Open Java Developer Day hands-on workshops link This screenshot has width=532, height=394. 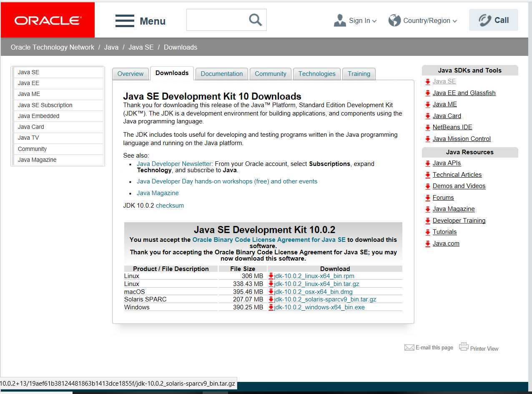(227, 181)
